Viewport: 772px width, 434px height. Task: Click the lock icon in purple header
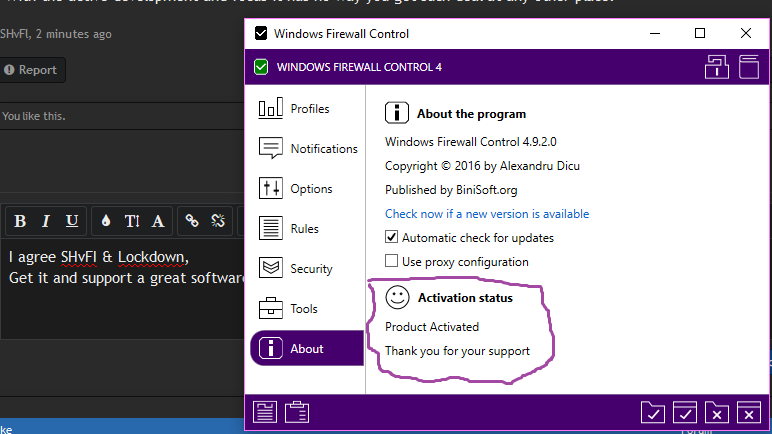(x=715, y=67)
